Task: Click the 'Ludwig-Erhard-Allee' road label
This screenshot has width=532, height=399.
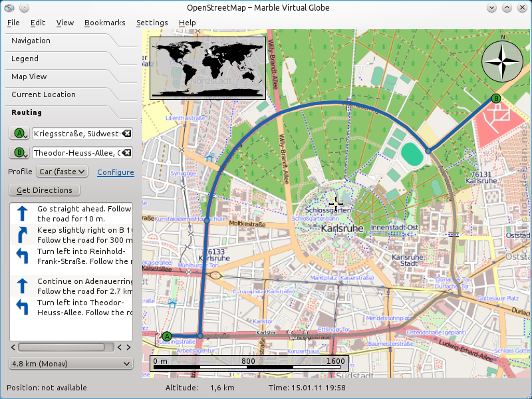Action: coord(466,350)
